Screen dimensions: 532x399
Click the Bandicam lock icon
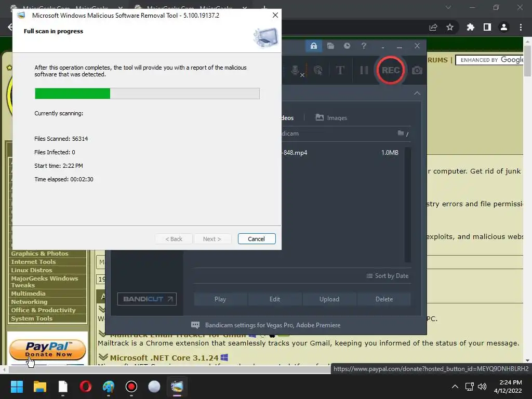tap(313, 46)
